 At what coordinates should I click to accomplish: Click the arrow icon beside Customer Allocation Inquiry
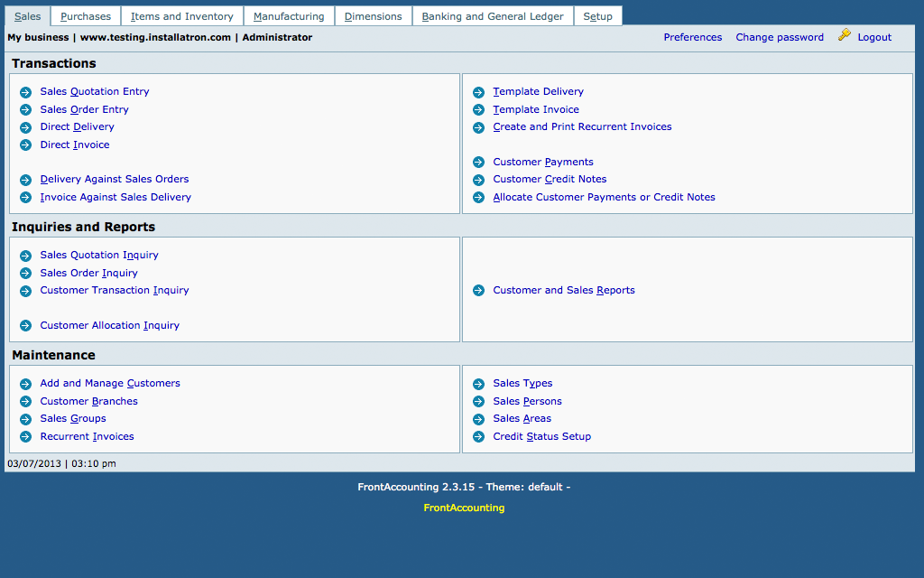25,326
